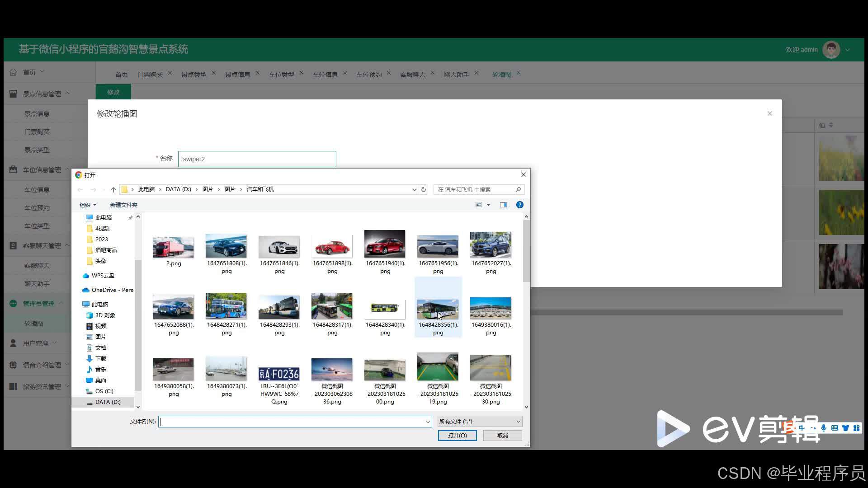Select the DATA (D:) drive in the tree
868x488 pixels.
coord(108,402)
